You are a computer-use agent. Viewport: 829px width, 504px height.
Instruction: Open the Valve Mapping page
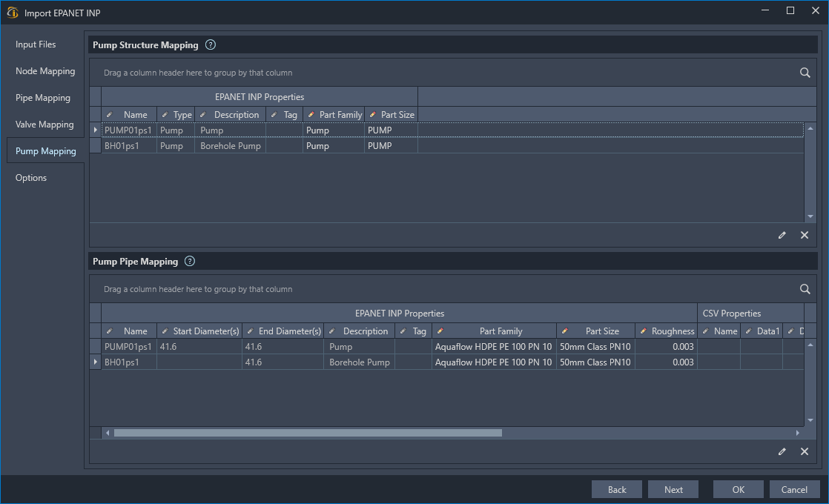point(44,125)
